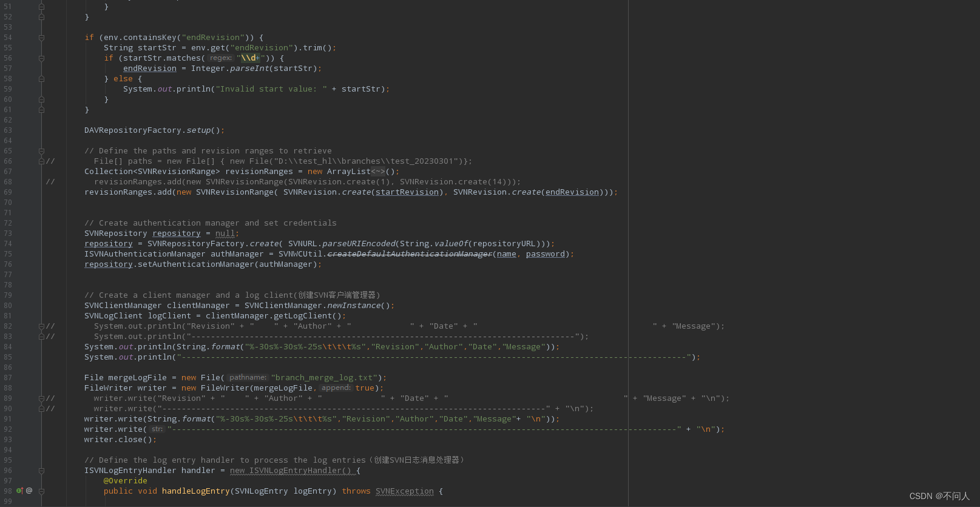980x507 pixels.
Task: Click underlined SVNException after throws
Action: (x=405, y=491)
